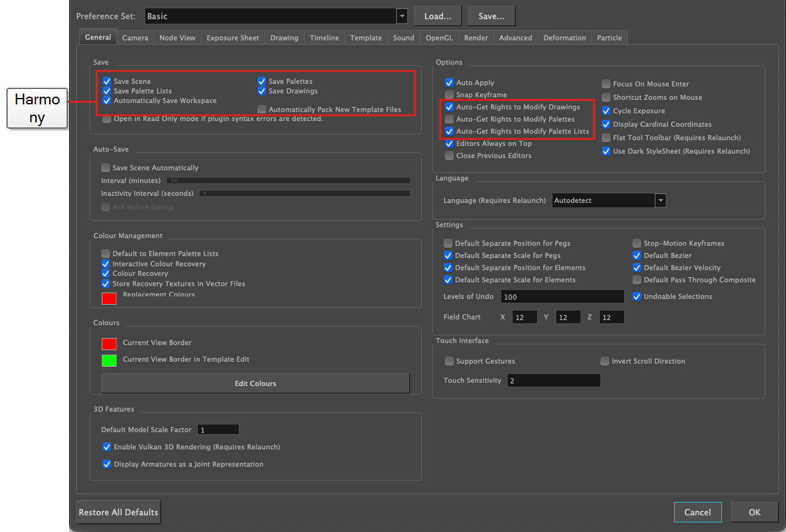Turn on Stop-Motion Keyframes
786x532 pixels.
tap(637, 243)
